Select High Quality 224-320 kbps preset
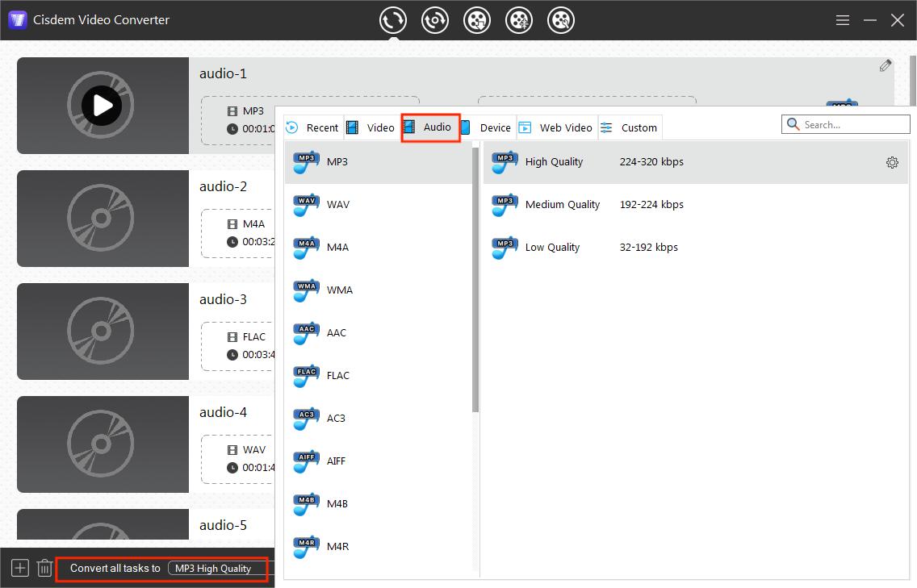Viewport: 917px width, 588px height. click(604, 161)
